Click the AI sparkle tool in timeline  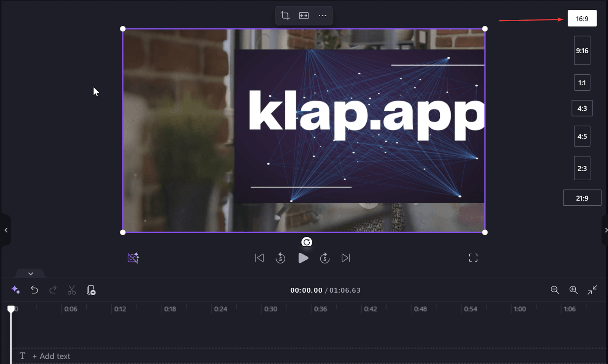tap(16, 290)
